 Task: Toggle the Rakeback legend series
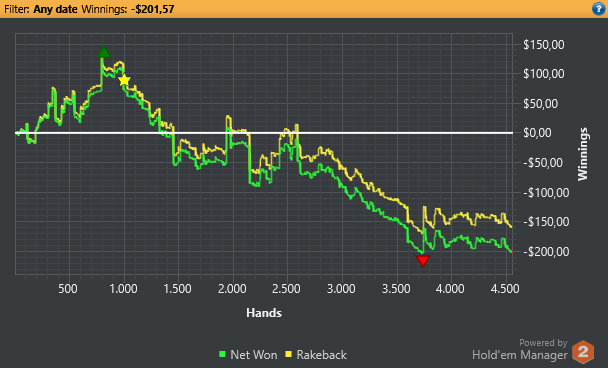pyautogui.click(x=316, y=354)
